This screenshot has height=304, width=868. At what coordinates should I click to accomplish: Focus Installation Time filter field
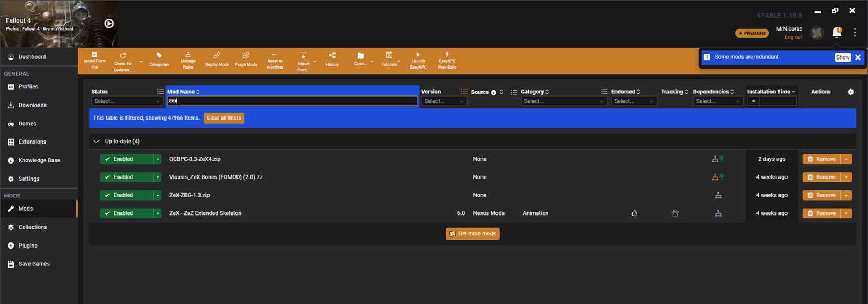(x=777, y=101)
